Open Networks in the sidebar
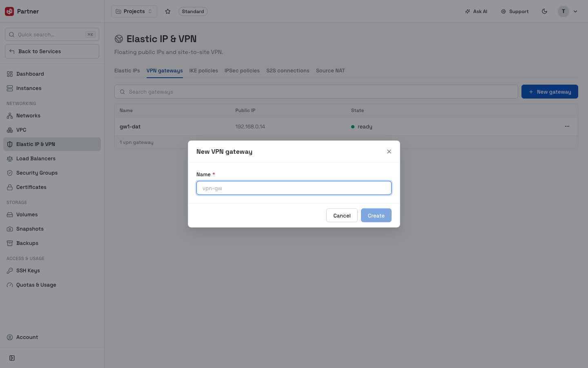 point(52,116)
